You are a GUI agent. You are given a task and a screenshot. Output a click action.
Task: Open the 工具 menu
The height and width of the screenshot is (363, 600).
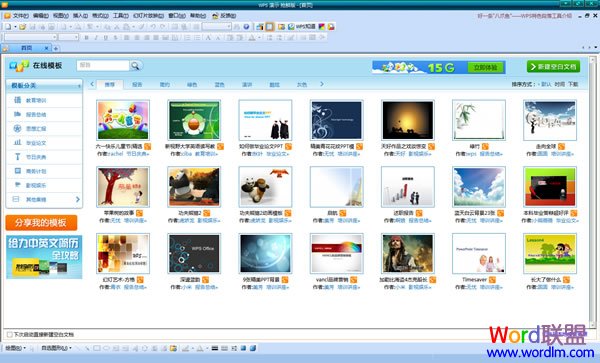tap(121, 16)
